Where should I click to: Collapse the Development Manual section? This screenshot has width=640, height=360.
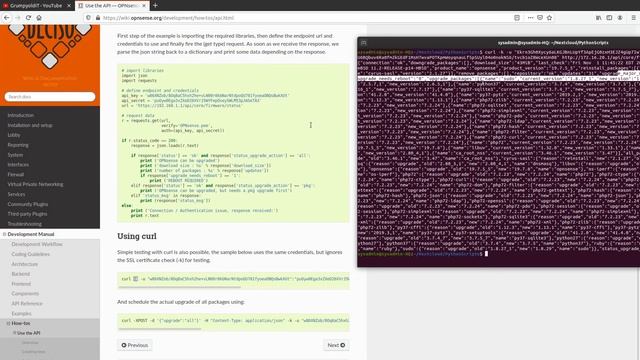point(4,234)
